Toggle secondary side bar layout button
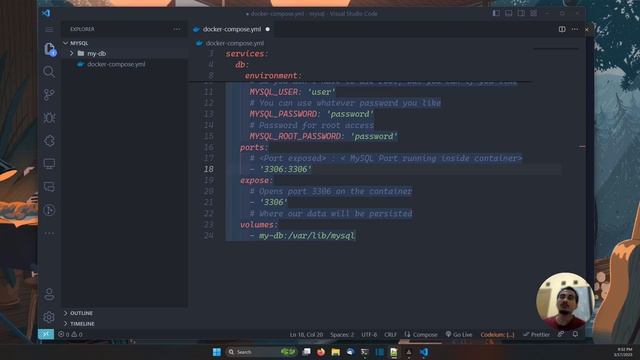The image size is (640, 360). (521, 13)
